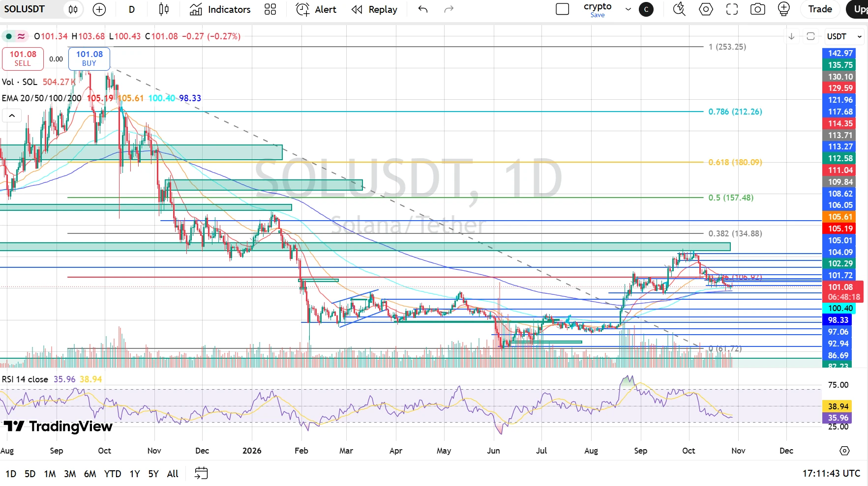
Task: Open the go to date calendar icon
Action: (x=201, y=473)
